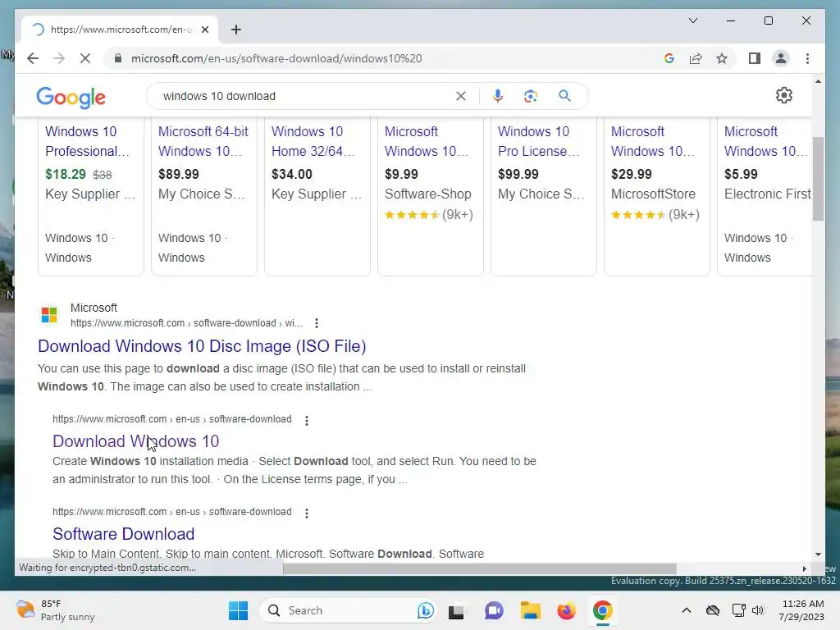The width and height of the screenshot is (840, 630).
Task: Open the Chrome profile avatar
Action: (x=781, y=58)
